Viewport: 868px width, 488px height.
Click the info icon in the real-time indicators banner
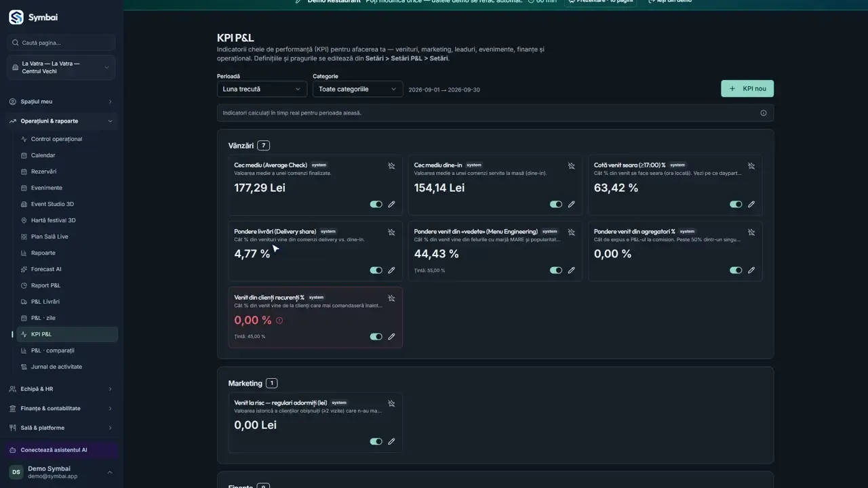tap(763, 113)
